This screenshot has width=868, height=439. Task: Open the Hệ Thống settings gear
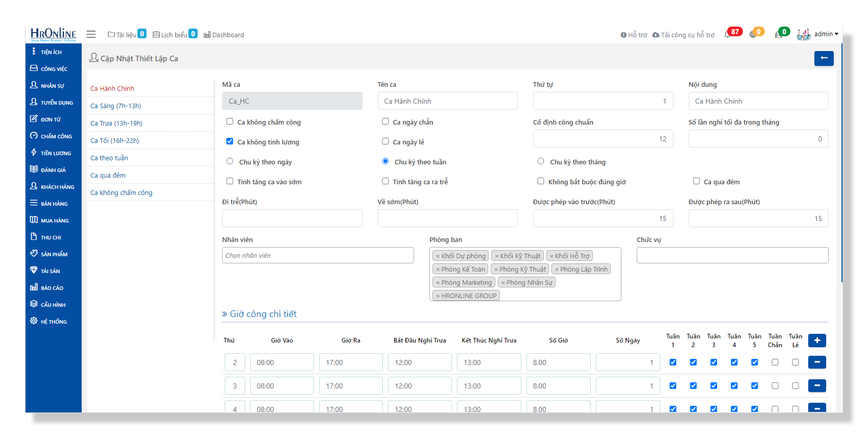pos(34,321)
